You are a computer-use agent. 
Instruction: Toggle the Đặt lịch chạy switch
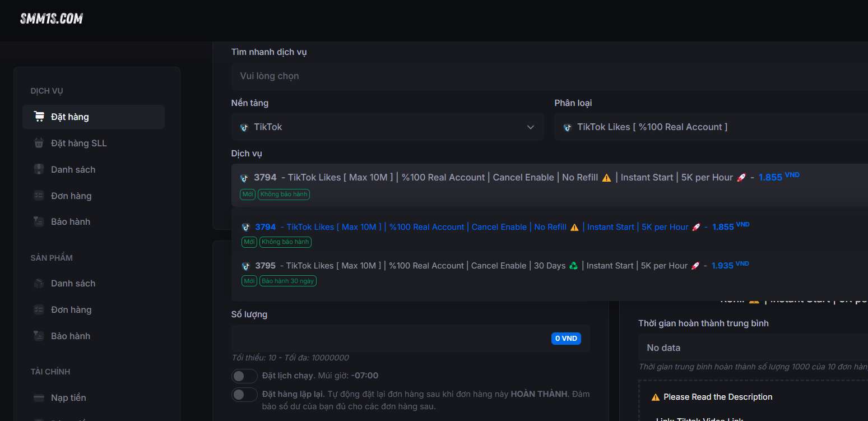click(x=244, y=376)
